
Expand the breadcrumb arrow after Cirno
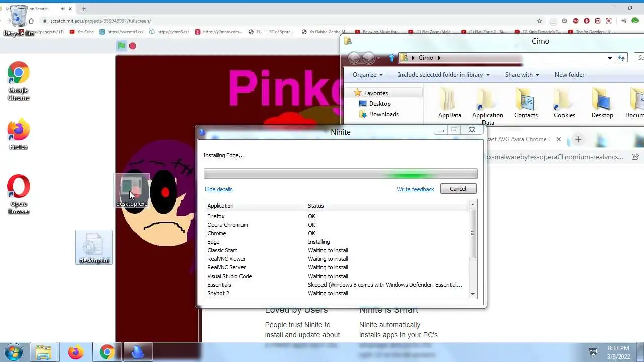click(x=439, y=58)
